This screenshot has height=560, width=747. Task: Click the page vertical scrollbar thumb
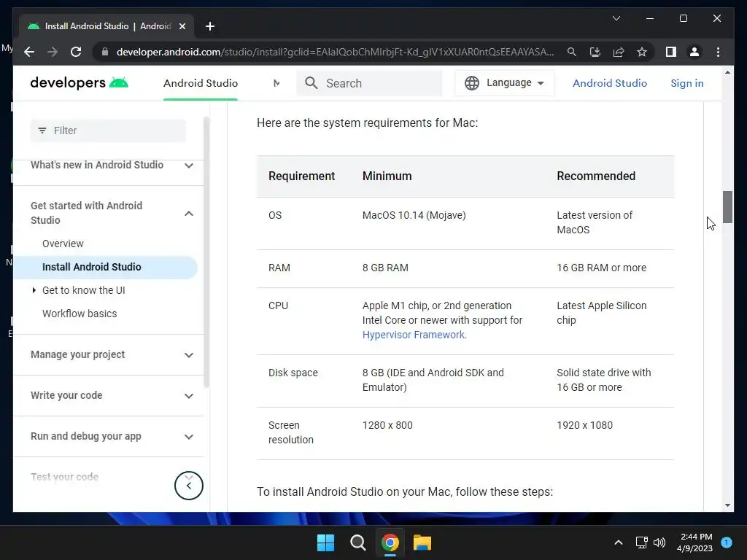[x=727, y=207]
